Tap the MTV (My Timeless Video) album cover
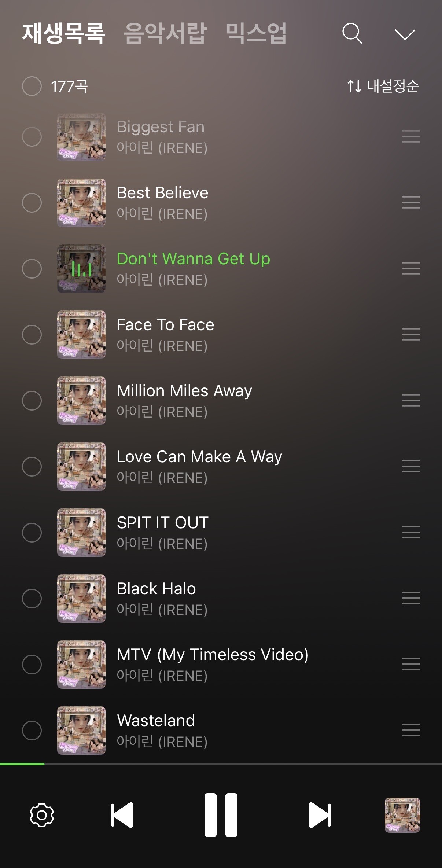Viewport: 442px width, 868px height. [x=81, y=665]
